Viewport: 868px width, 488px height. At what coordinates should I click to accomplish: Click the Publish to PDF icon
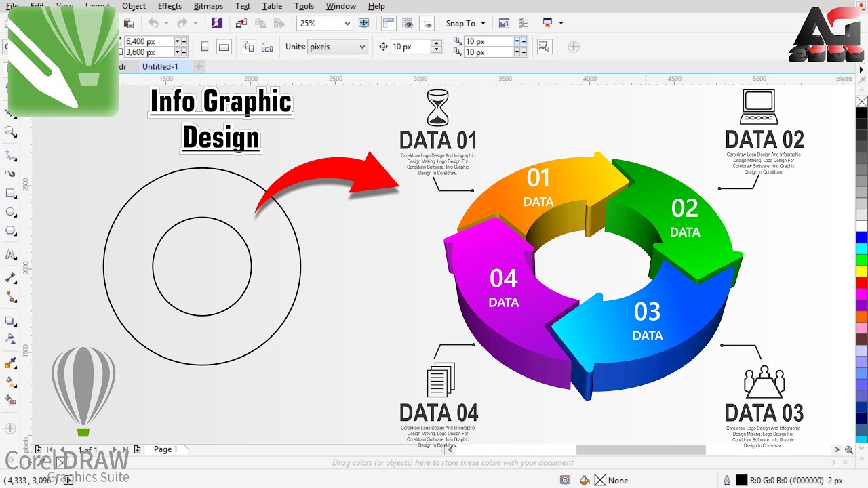(x=279, y=23)
